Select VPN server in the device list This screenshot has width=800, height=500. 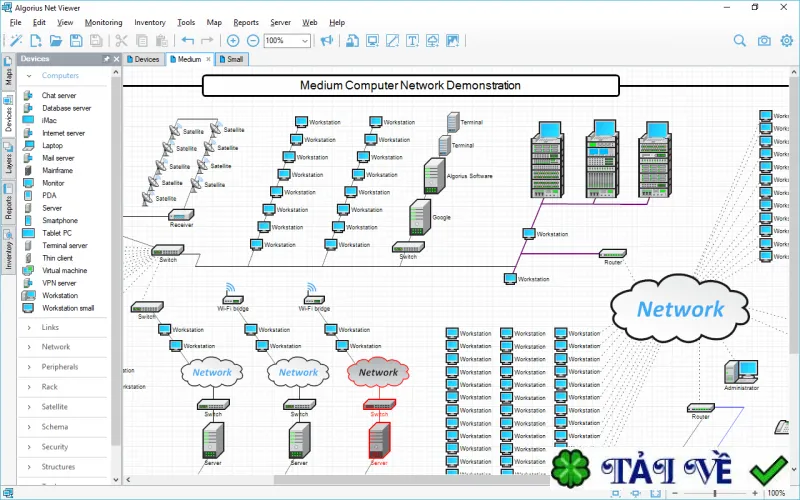pos(59,283)
